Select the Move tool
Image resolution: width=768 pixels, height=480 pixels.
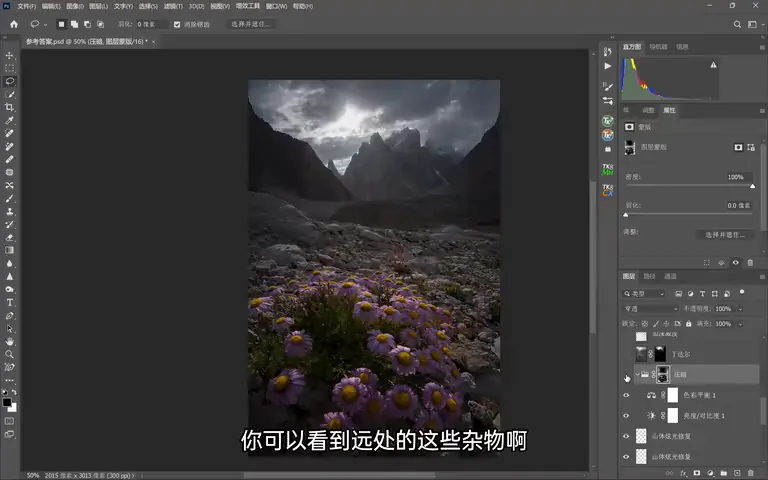coord(9,55)
